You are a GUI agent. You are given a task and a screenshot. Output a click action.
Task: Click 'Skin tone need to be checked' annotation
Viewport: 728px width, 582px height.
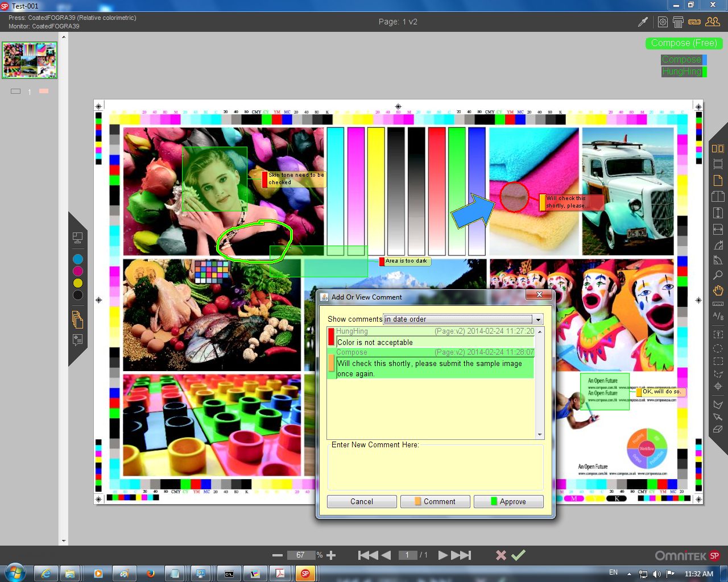click(x=296, y=178)
